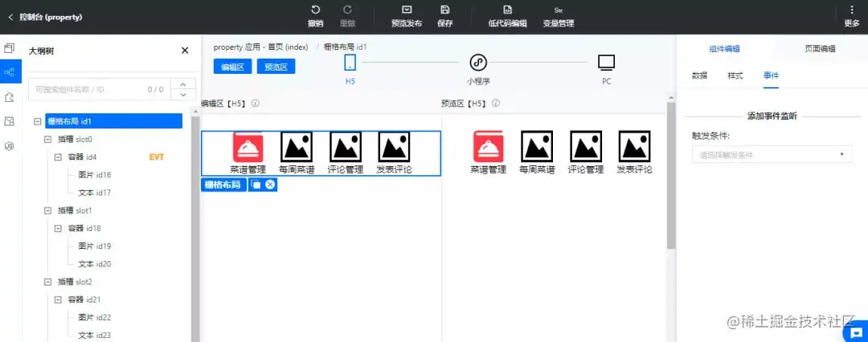This screenshot has width=868, height=342.
Task: Click the duplicate component icon beside 栅格布局
Action: coord(256,185)
